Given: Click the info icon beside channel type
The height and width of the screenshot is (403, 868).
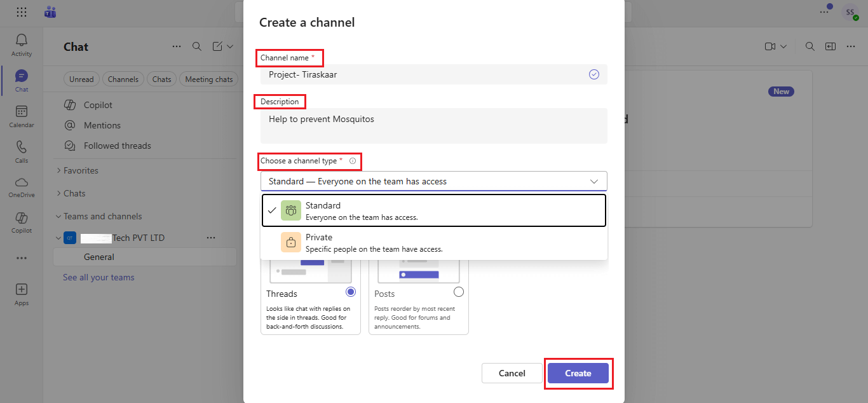Looking at the screenshot, I should point(353,161).
